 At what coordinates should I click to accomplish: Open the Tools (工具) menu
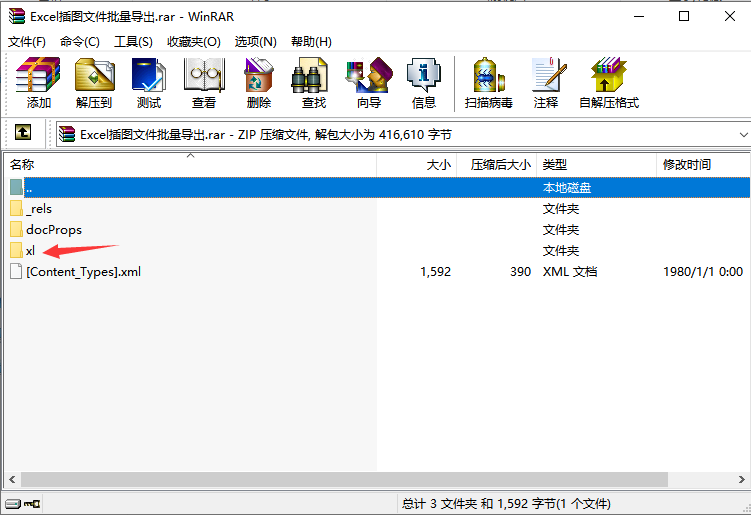coord(133,42)
